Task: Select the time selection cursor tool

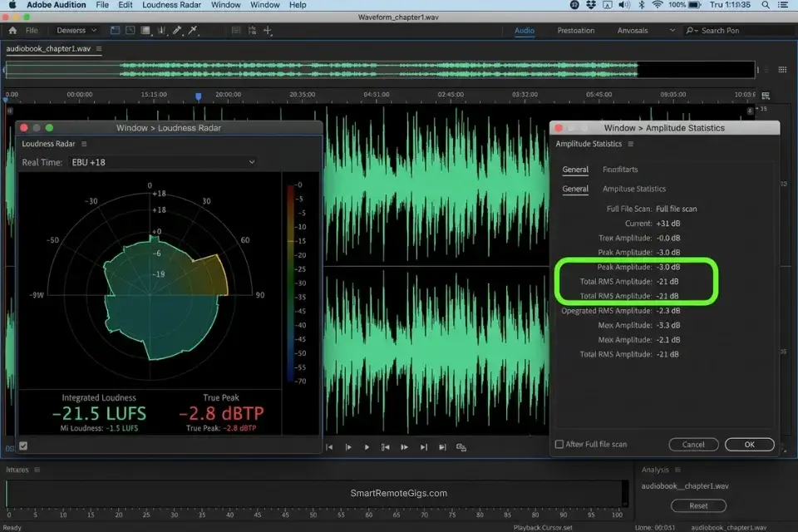Action: (162, 31)
